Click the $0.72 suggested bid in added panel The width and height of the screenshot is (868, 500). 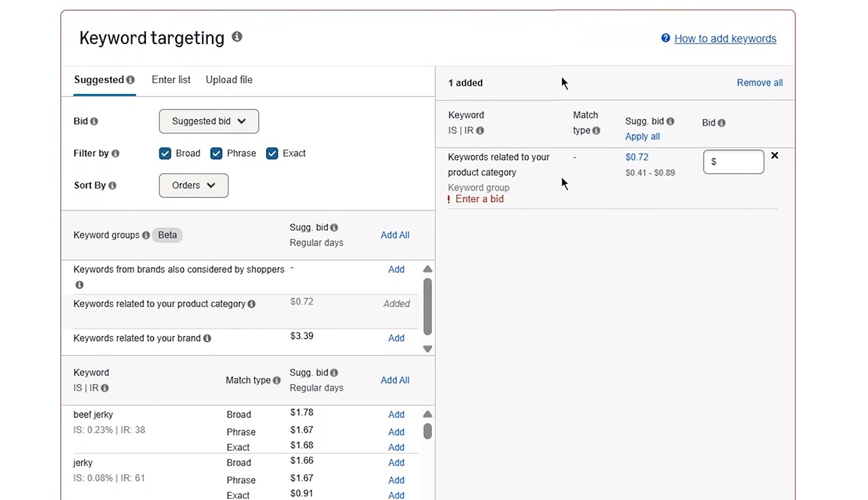[637, 157]
